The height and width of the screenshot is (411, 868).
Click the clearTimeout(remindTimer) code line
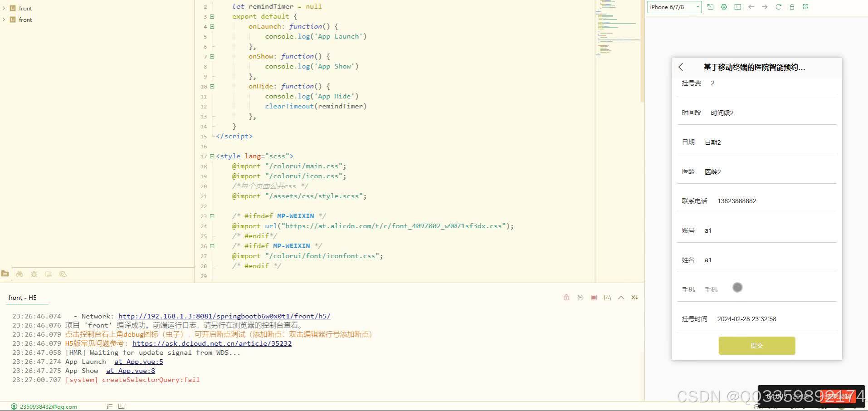click(x=316, y=106)
